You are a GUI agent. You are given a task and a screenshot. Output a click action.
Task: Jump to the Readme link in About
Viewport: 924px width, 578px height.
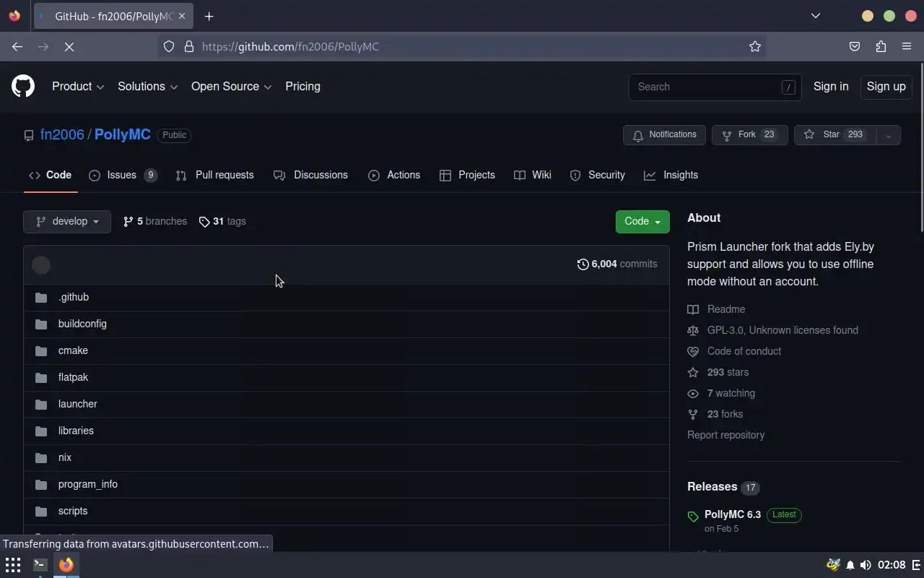coord(716,309)
